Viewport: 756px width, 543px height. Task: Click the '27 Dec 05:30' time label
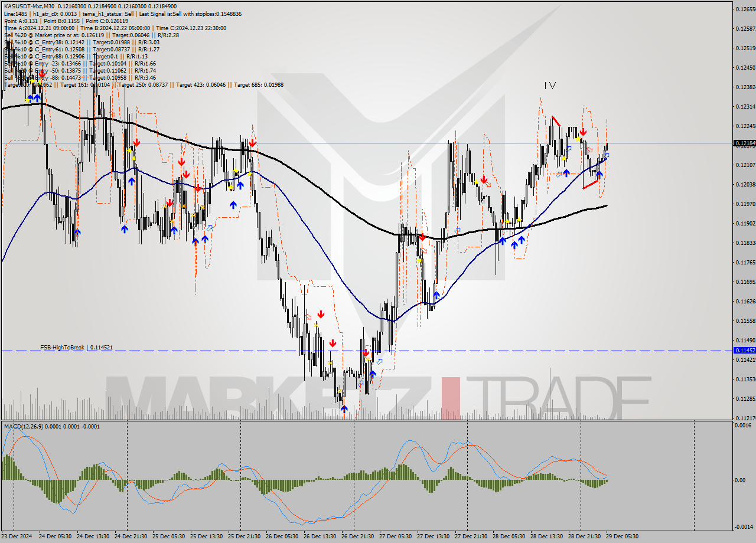point(395,537)
